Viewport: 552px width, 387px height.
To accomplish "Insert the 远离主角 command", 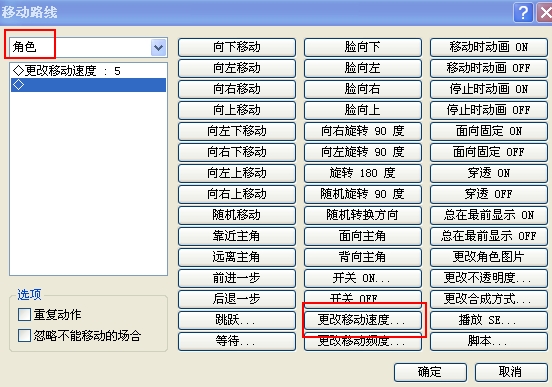I will 237,257.
